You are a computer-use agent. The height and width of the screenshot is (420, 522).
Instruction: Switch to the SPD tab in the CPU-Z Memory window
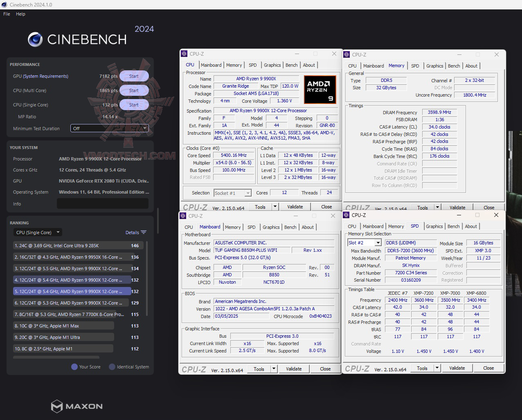point(415,66)
